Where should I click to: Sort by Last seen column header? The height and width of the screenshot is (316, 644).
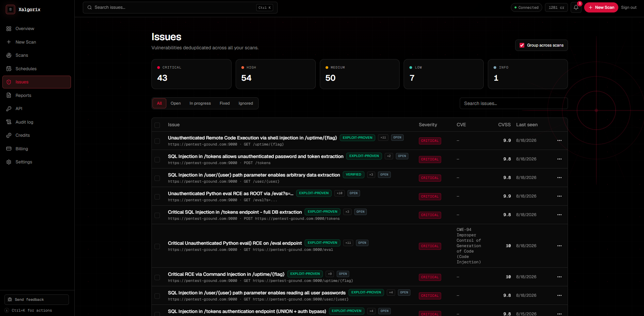[527, 125]
